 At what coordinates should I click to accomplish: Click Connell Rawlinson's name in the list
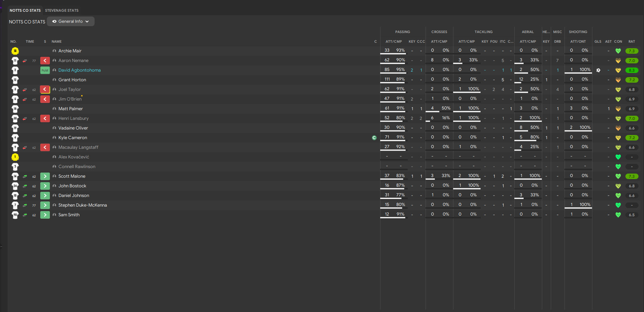coord(77,167)
